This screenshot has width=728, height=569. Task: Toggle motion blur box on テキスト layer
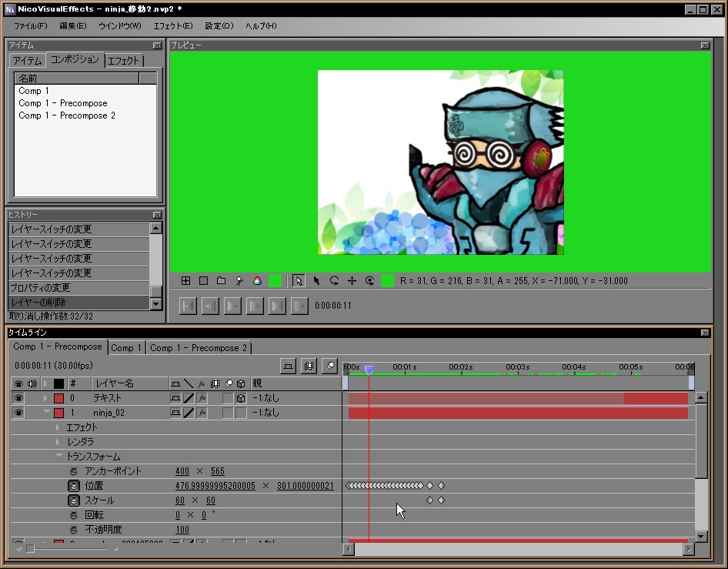(x=228, y=398)
